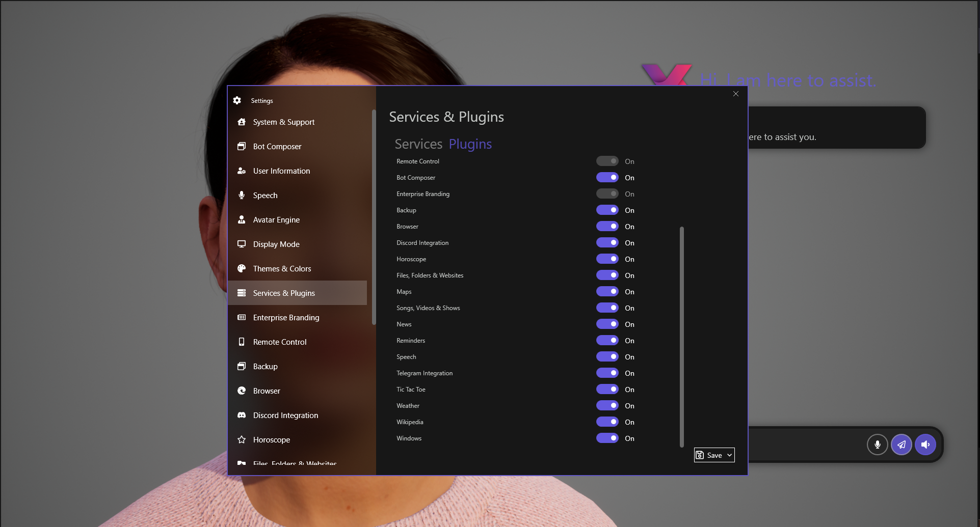Open Speech settings via microphone icon
This screenshot has width=980, height=527.
click(x=242, y=195)
